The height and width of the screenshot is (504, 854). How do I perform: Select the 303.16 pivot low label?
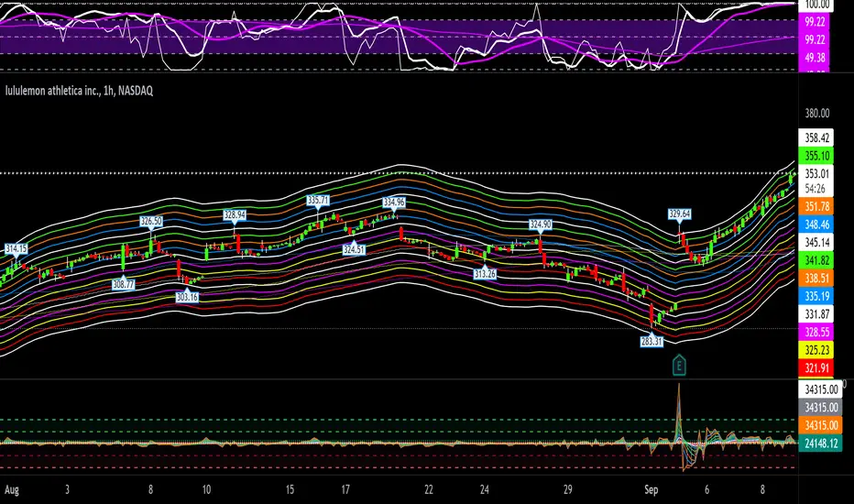click(187, 297)
